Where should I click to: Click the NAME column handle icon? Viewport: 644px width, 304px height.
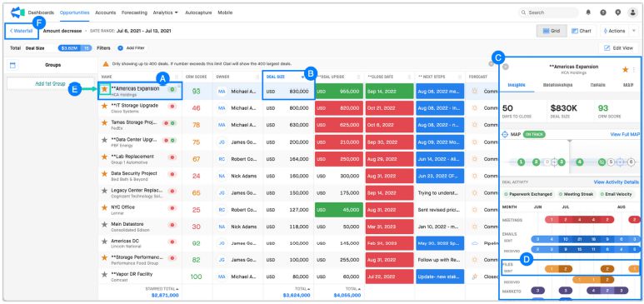tap(177, 77)
